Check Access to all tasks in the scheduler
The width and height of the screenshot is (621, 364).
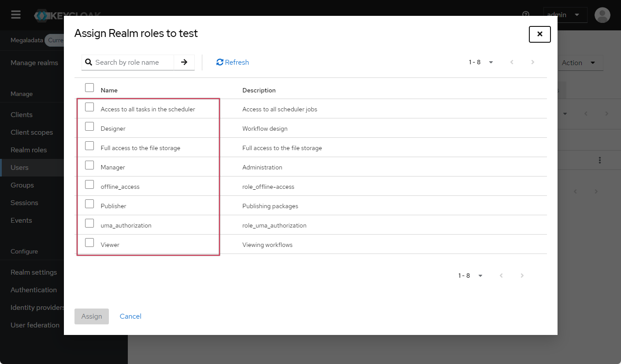click(x=89, y=107)
